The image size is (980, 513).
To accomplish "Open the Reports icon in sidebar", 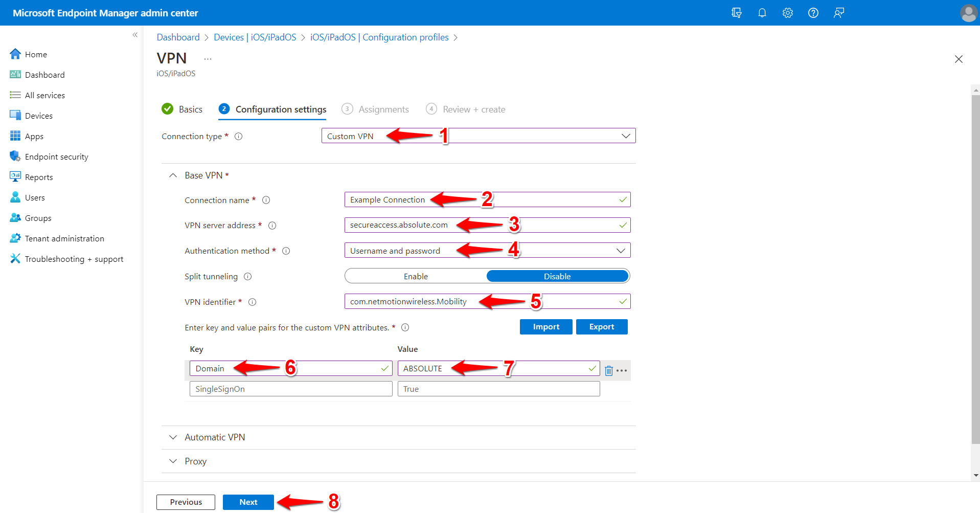I will point(15,176).
